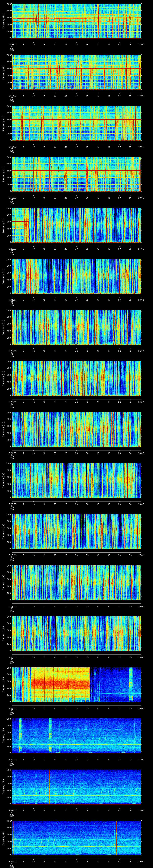Click the "33:00" end time label
This screenshot has height=868, width=153.
click(x=141, y=862)
